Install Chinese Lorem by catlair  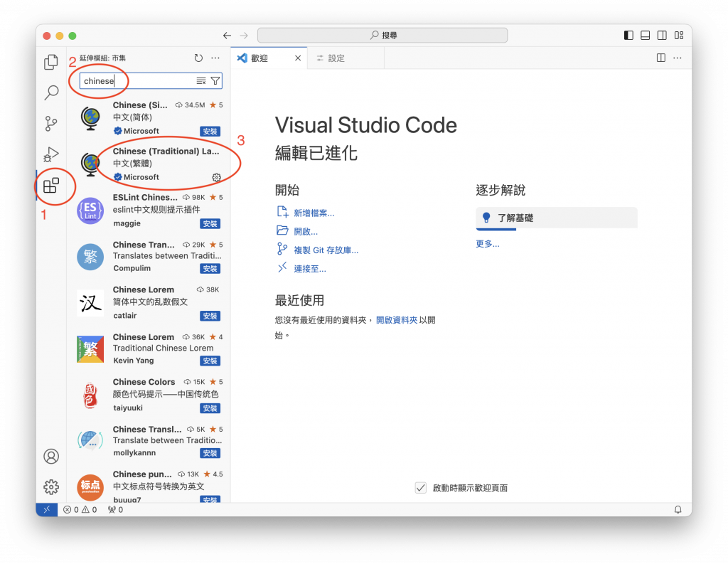(x=210, y=316)
